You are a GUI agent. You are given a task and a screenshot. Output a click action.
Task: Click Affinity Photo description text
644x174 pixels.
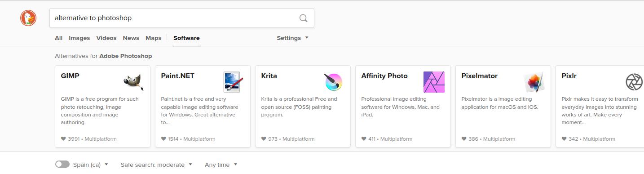click(x=401, y=107)
